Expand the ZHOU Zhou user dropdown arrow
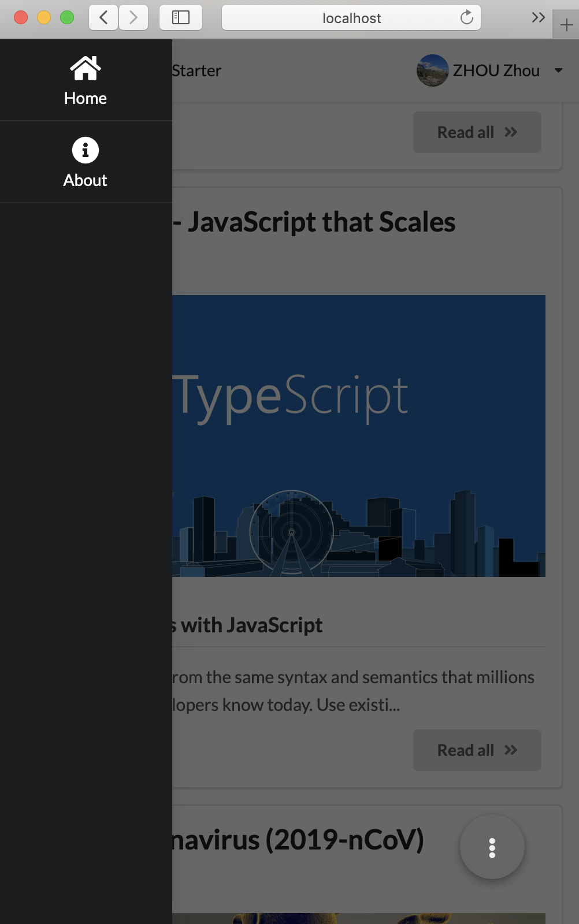Screen dimensions: 579x924 (x=558, y=70)
